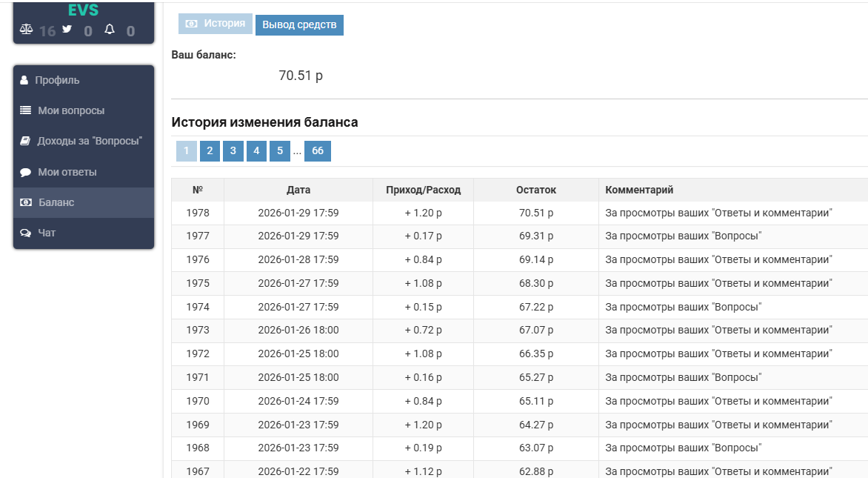The image size is (868, 478).
Task: Click the user icon beside Профиль
Action: coord(24,80)
